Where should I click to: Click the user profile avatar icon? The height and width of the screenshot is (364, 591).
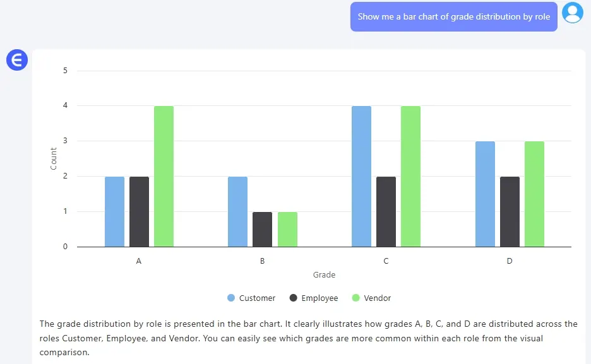coord(572,13)
